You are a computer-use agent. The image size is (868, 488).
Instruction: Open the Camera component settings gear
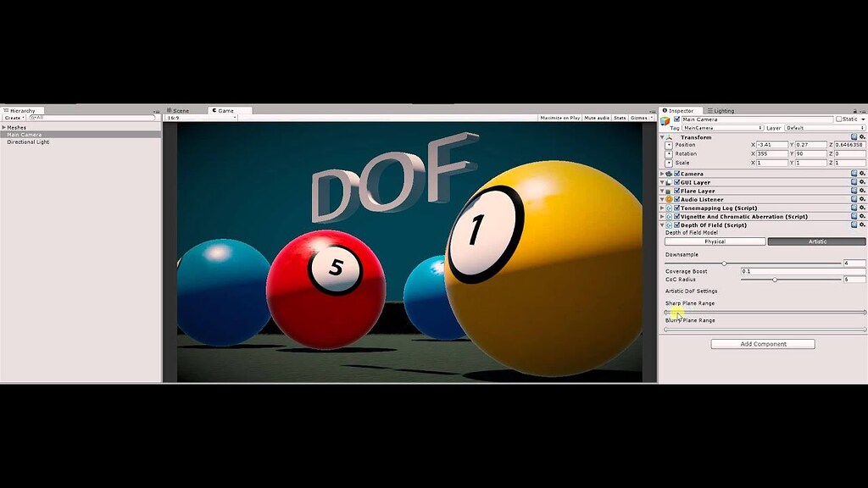[860, 174]
